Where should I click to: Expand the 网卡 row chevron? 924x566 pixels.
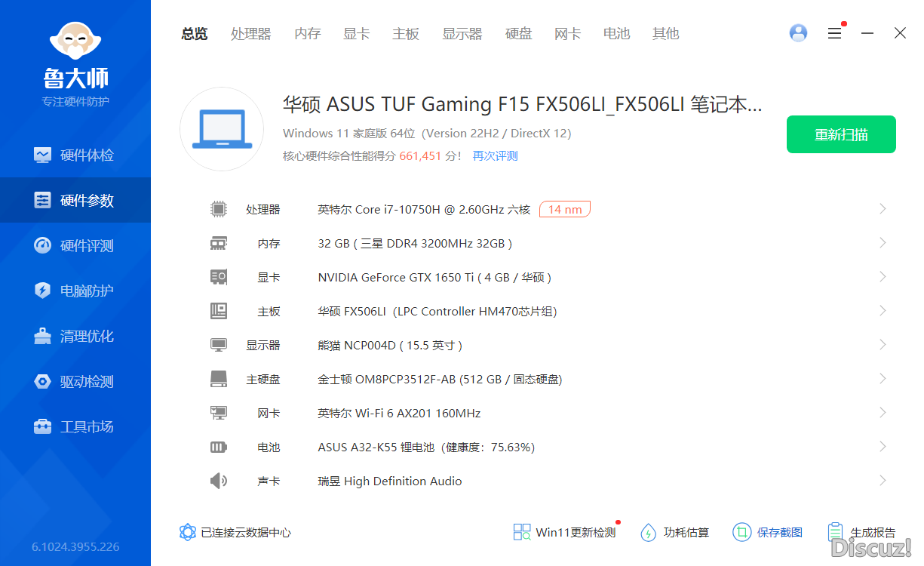tap(883, 413)
